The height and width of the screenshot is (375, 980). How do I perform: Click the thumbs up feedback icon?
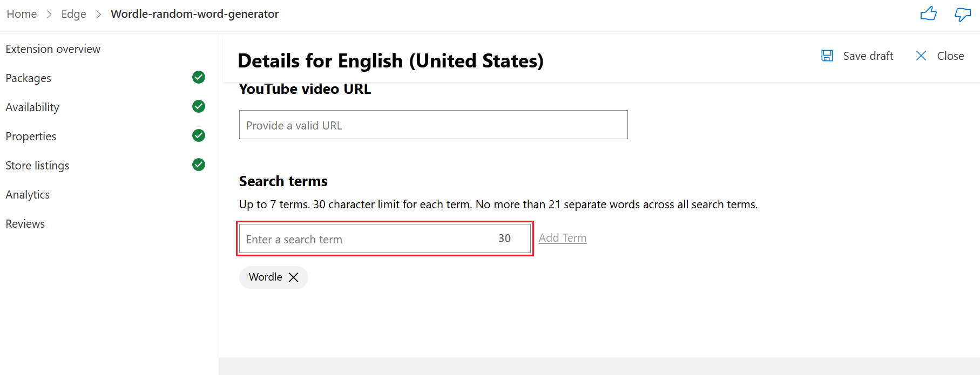click(x=928, y=13)
